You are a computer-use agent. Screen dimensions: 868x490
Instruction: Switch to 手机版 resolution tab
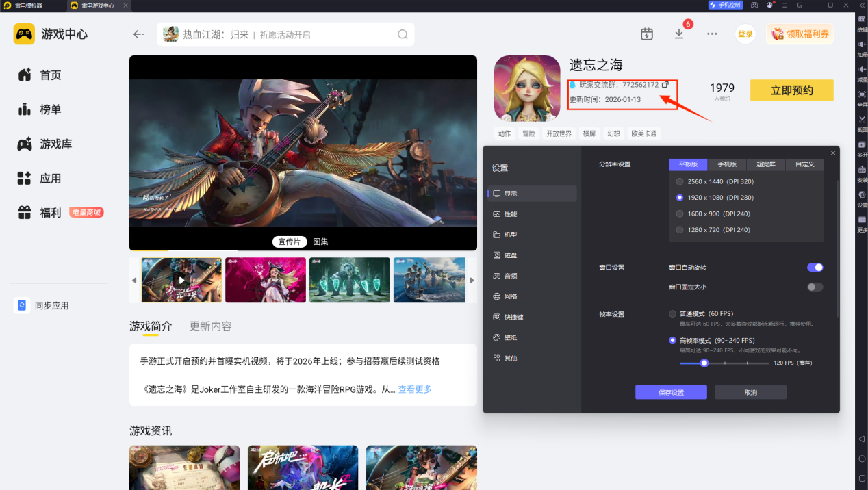coord(727,164)
